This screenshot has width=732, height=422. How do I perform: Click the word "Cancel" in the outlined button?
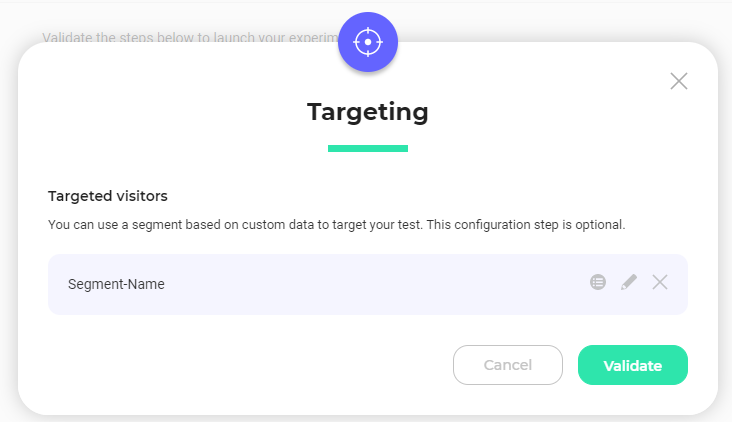pos(507,365)
